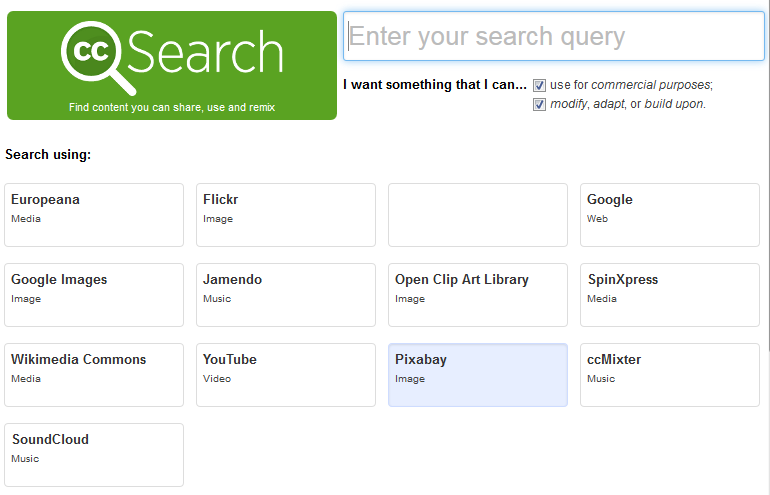
Task: Click the page's vertical scrollbar
Action: pyautogui.click(x=768, y=177)
